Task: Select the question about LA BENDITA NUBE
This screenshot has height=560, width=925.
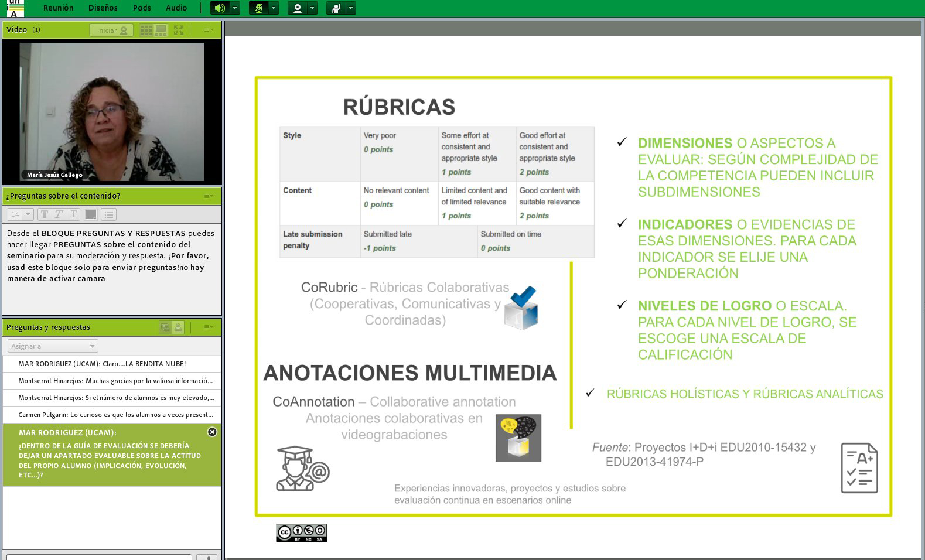Action: pos(112,364)
